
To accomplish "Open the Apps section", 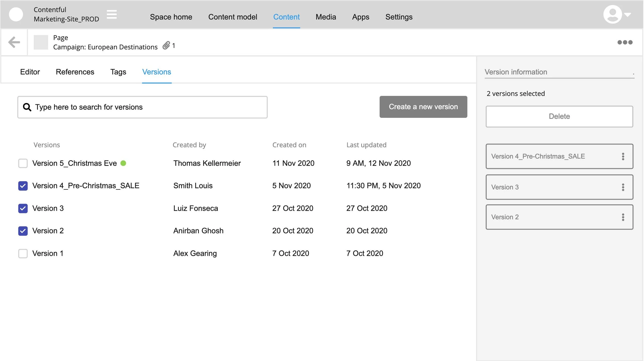I will (x=361, y=17).
